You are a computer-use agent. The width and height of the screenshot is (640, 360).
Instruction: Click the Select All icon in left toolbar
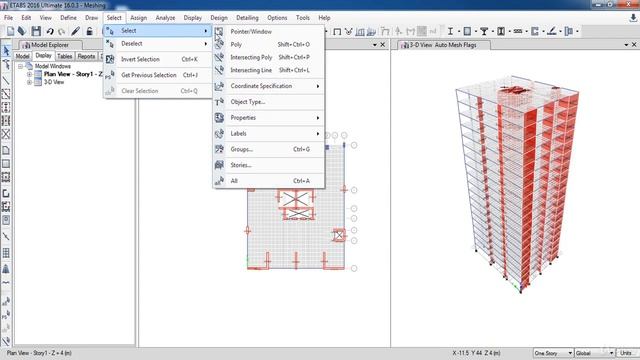6,302
